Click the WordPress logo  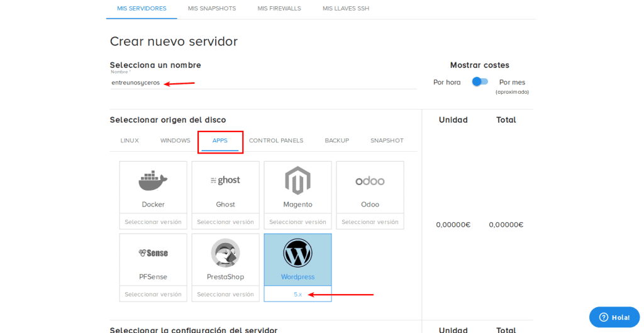point(297,253)
